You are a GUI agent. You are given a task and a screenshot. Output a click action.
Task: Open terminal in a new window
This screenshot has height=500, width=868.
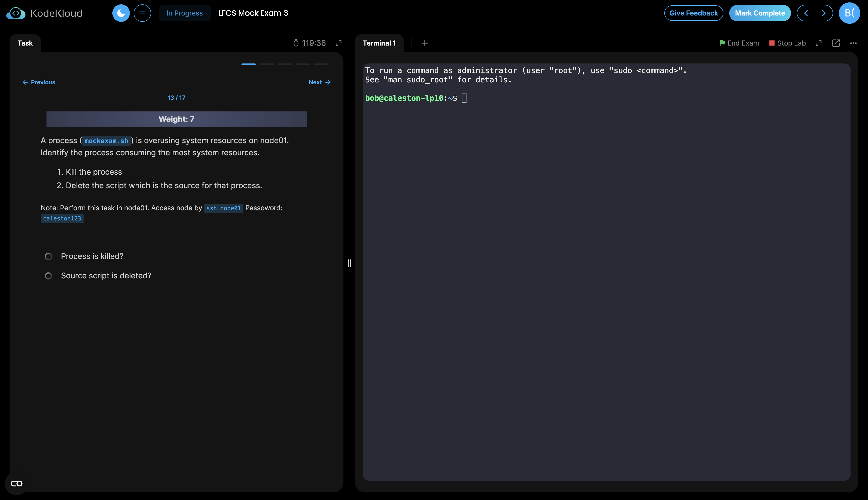[836, 43]
